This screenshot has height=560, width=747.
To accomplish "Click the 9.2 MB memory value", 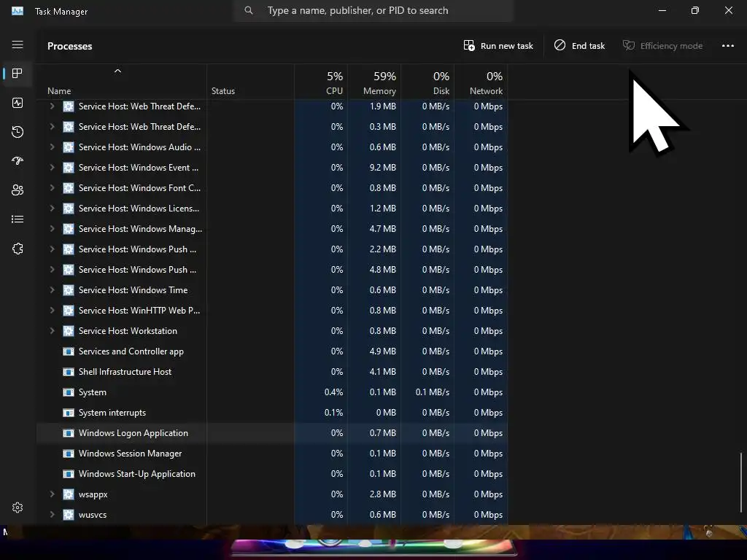I will point(382,168).
